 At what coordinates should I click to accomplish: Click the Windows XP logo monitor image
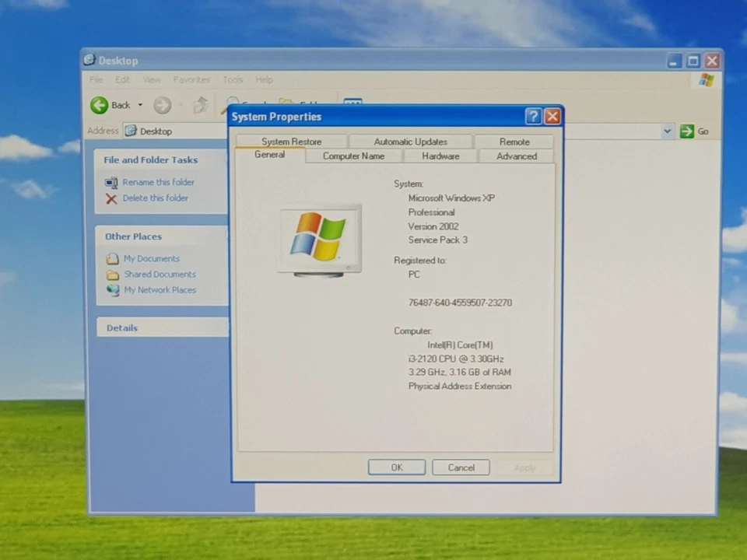[320, 241]
